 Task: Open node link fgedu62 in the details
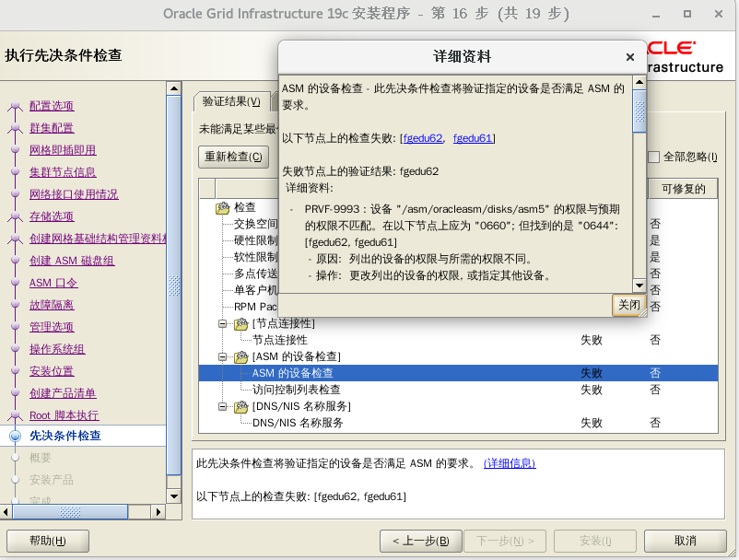click(x=423, y=138)
